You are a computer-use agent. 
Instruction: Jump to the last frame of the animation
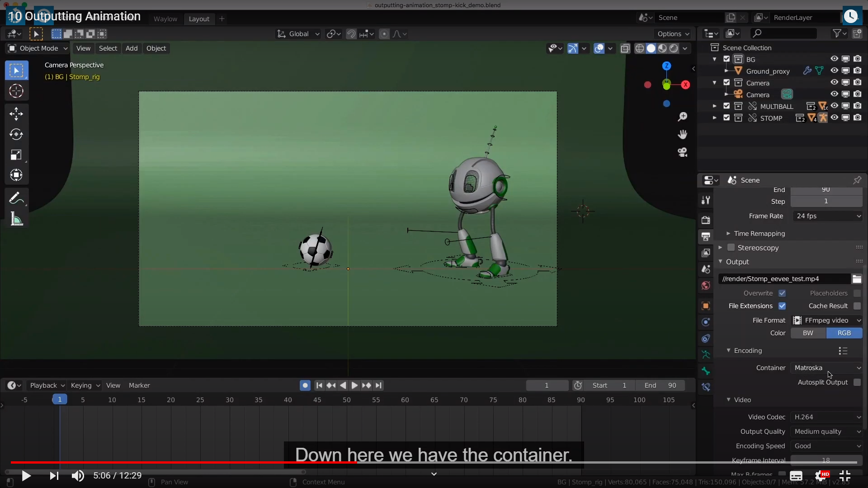point(379,385)
